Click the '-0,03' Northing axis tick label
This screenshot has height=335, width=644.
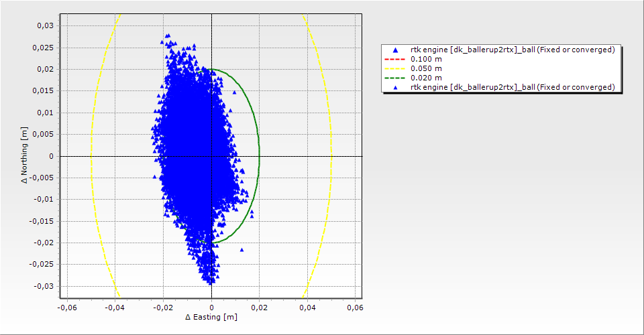click(44, 286)
